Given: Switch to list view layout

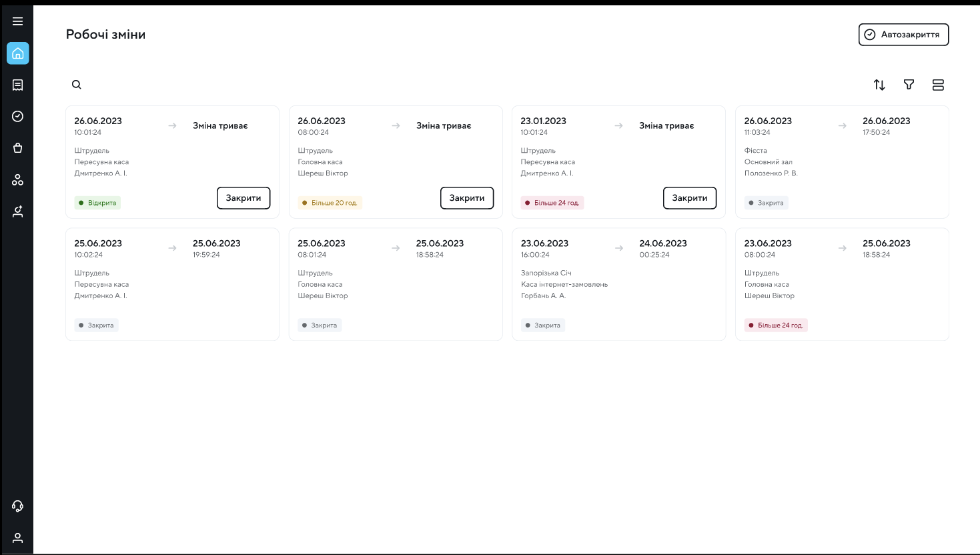Looking at the screenshot, I should click(x=938, y=85).
